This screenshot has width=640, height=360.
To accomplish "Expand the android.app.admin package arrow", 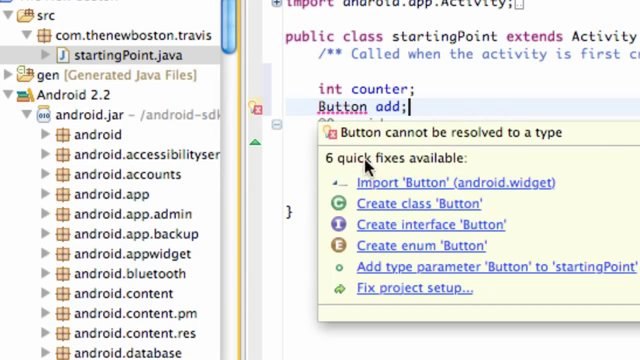I will [x=45, y=213].
